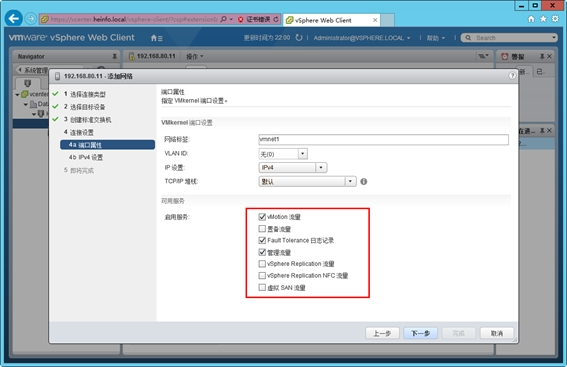Viewport: 567px width, 367px height.
Task: Toggle the management traffic checkbox
Action: coord(262,252)
